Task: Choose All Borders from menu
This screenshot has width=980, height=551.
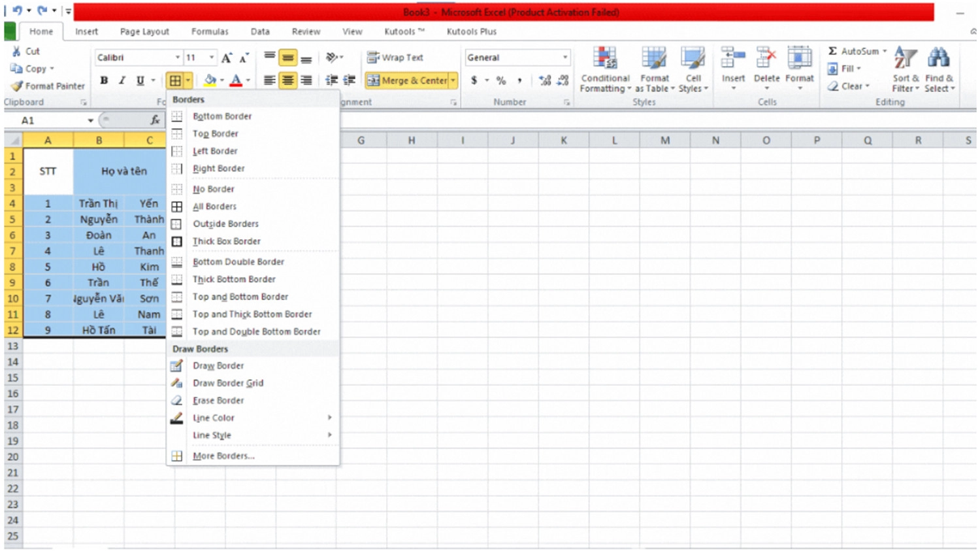Action: point(253,207)
